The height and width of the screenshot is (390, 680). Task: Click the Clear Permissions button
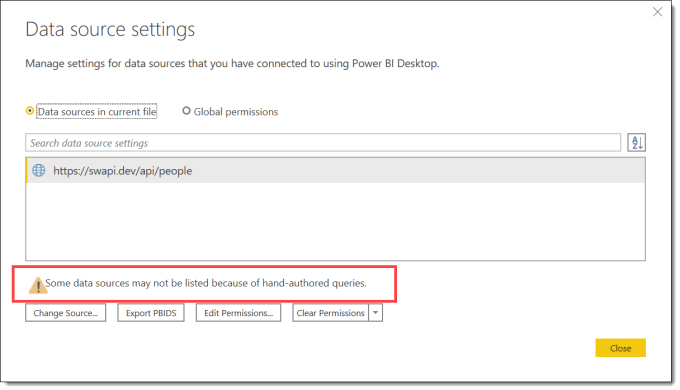coord(330,313)
